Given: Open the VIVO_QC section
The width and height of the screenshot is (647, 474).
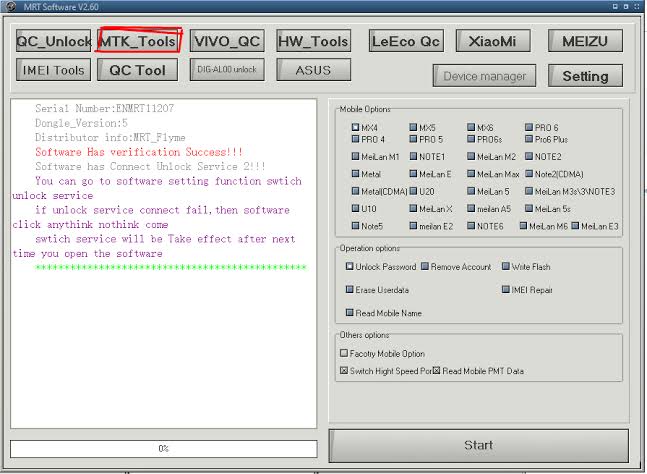Looking at the screenshot, I should click(227, 41).
